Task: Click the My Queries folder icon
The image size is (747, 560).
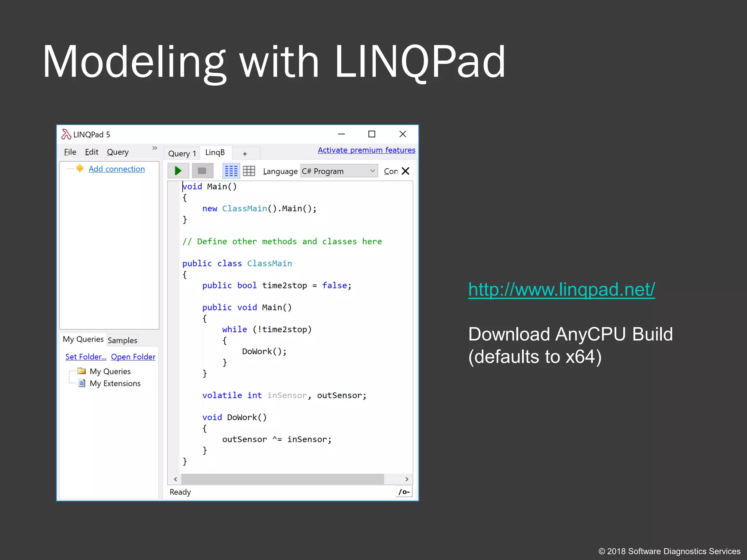Action: click(x=82, y=371)
